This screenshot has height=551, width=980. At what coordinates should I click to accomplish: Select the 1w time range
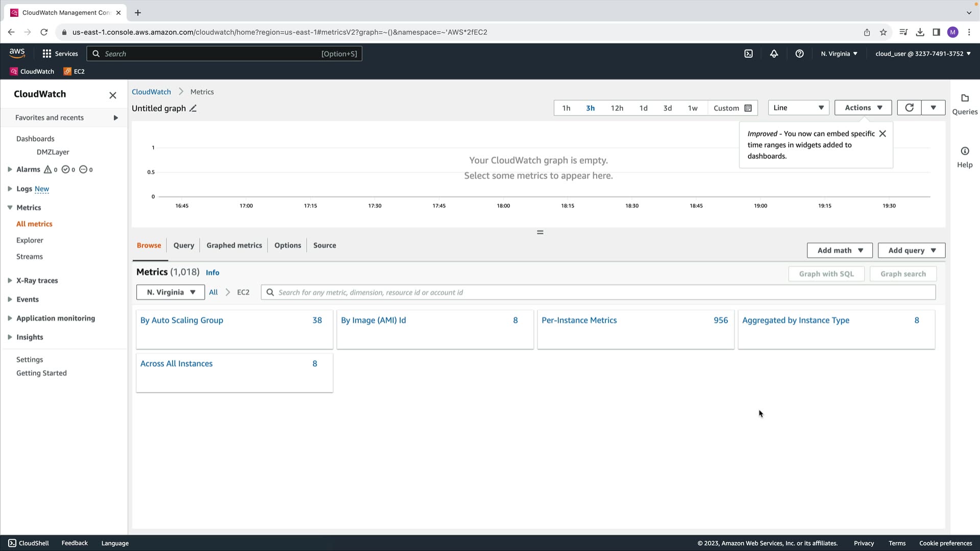coord(692,108)
